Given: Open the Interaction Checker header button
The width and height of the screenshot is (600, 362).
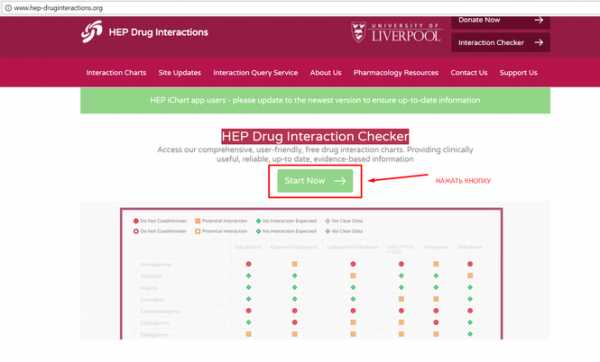Looking at the screenshot, I should click(x=501, y=42).
